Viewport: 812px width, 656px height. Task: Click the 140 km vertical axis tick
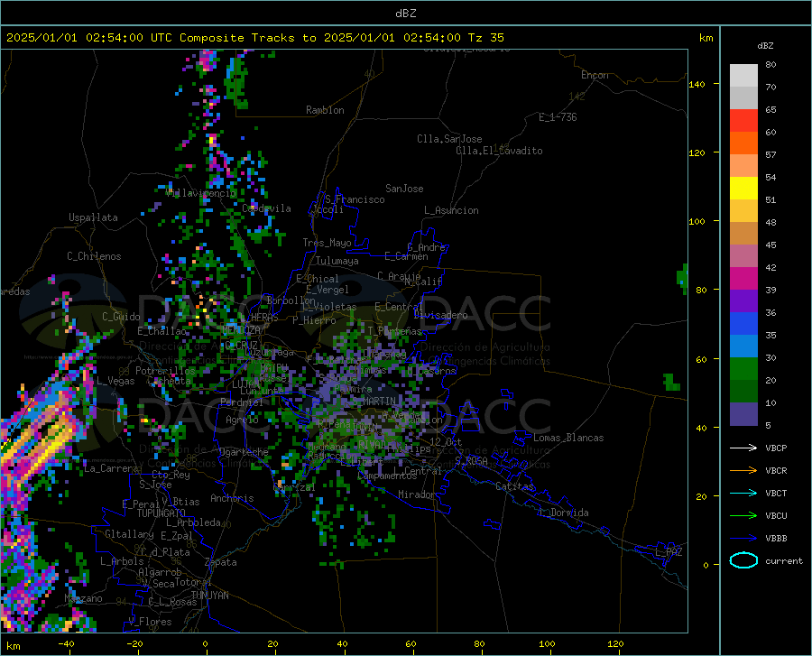tap(697, 84)
